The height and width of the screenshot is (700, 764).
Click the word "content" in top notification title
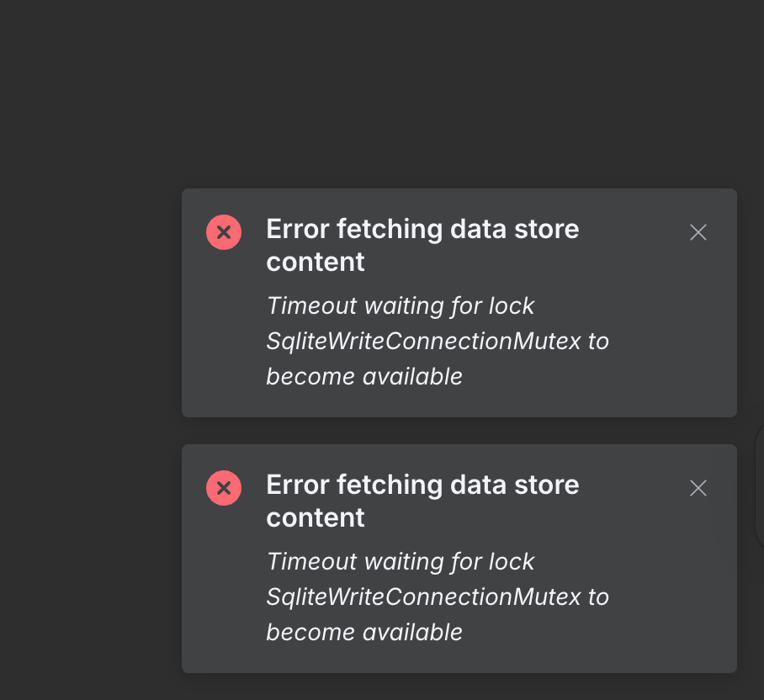pyautogui.click(x=316, y=262)
